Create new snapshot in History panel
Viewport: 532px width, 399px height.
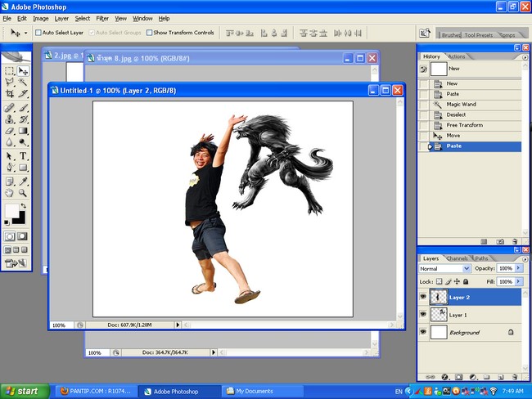(500, 241)
